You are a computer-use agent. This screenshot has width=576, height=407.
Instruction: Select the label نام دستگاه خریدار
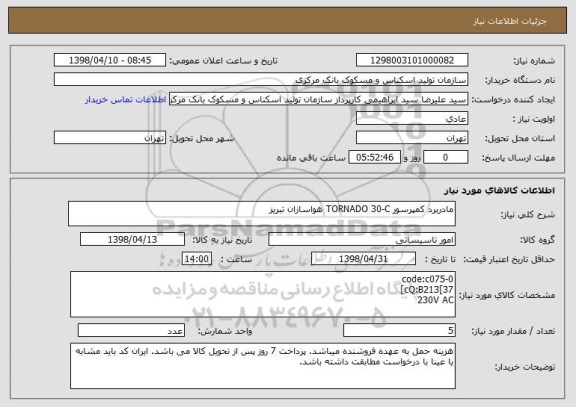(x=520, y=80)
